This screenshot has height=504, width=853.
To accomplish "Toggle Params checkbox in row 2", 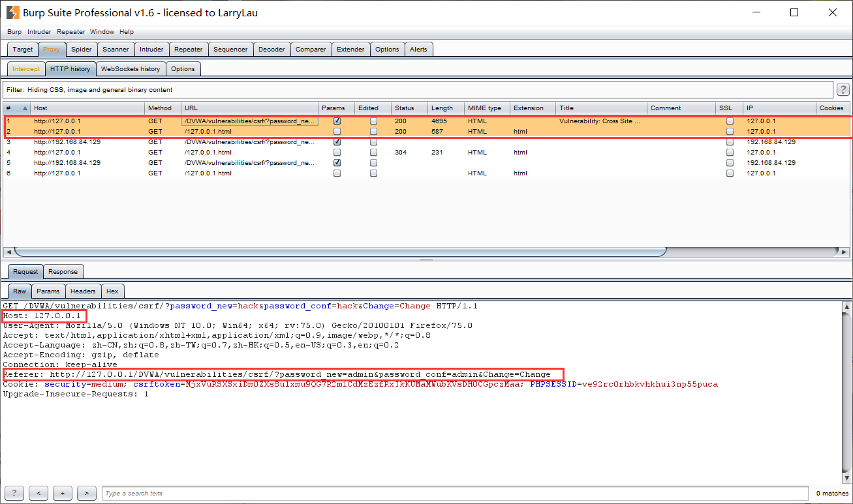I will (337, 132).
